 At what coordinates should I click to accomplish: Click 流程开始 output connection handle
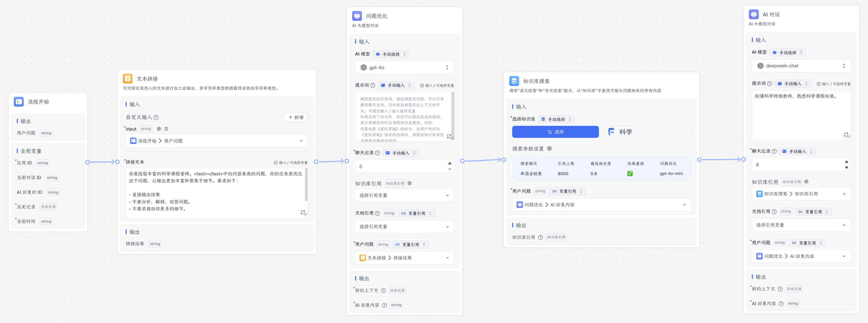pos(88,162)
